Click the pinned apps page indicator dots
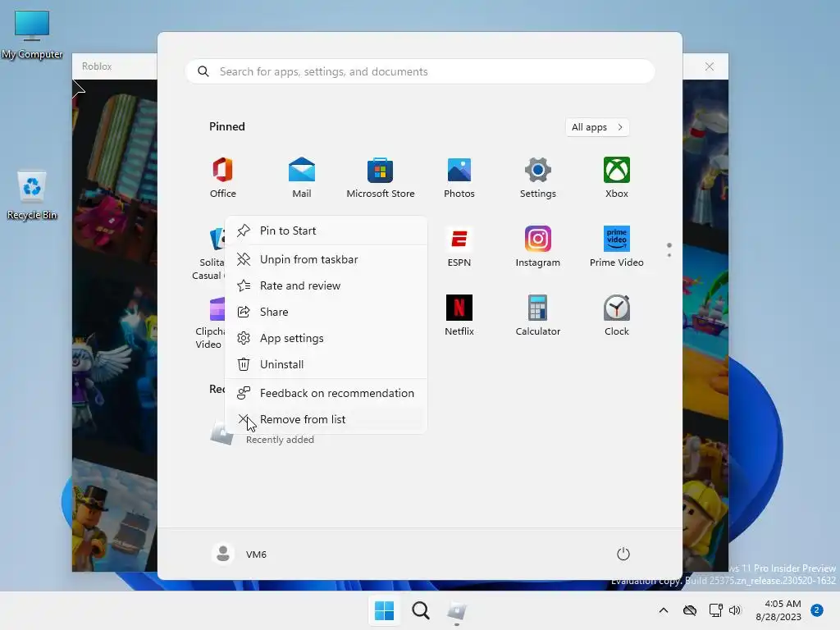This screenshot has height=630, width=840. (x=669, y=249)
